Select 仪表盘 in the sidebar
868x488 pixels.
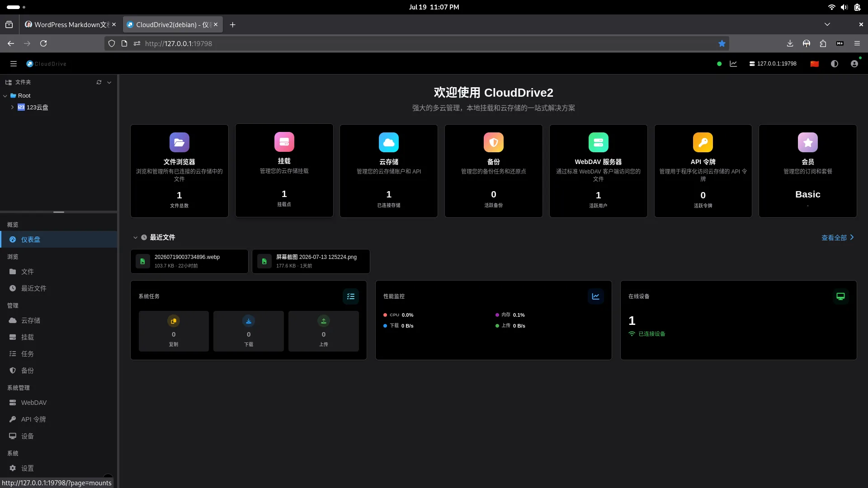(59, 239)
